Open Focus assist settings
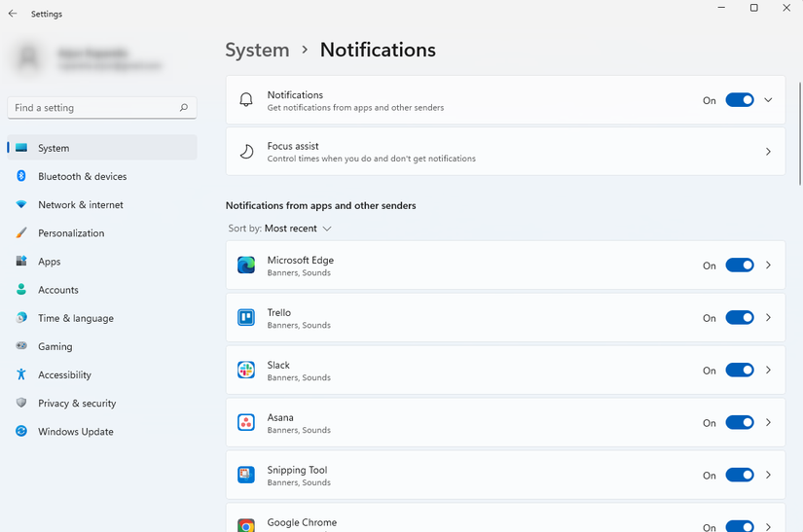 coord(505,152)
